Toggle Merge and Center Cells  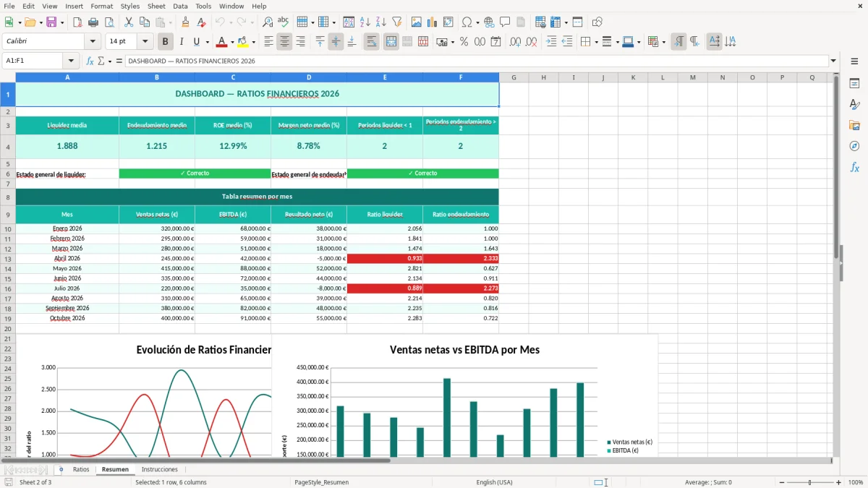(391, 42)
